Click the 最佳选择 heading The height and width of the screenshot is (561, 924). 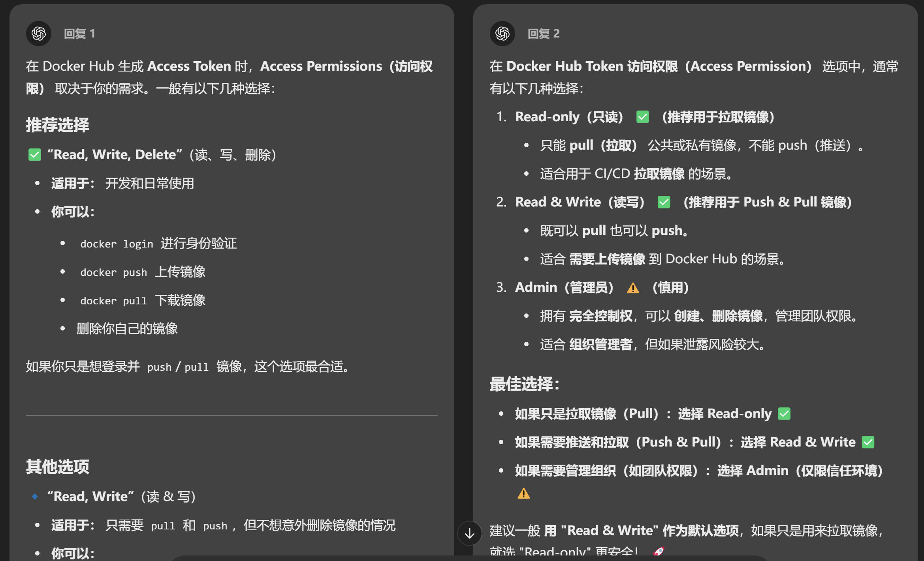524,384
